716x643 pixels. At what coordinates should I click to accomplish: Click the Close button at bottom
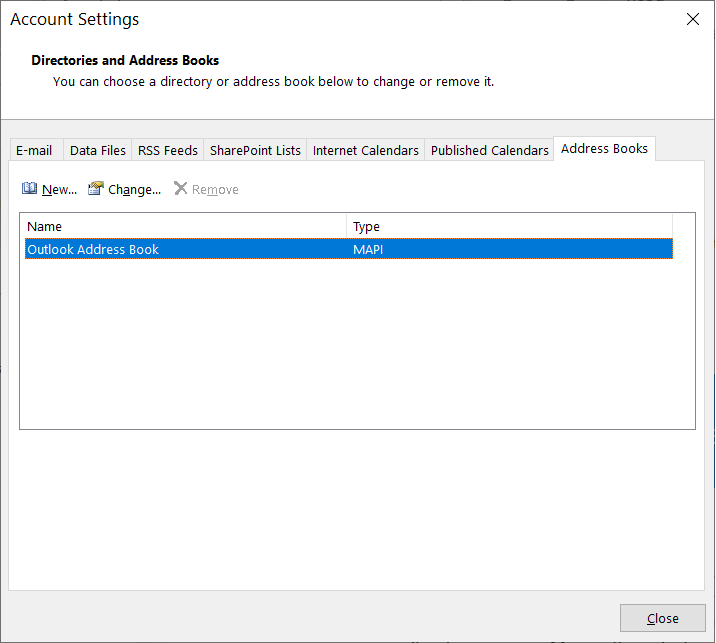click(663, 618)
